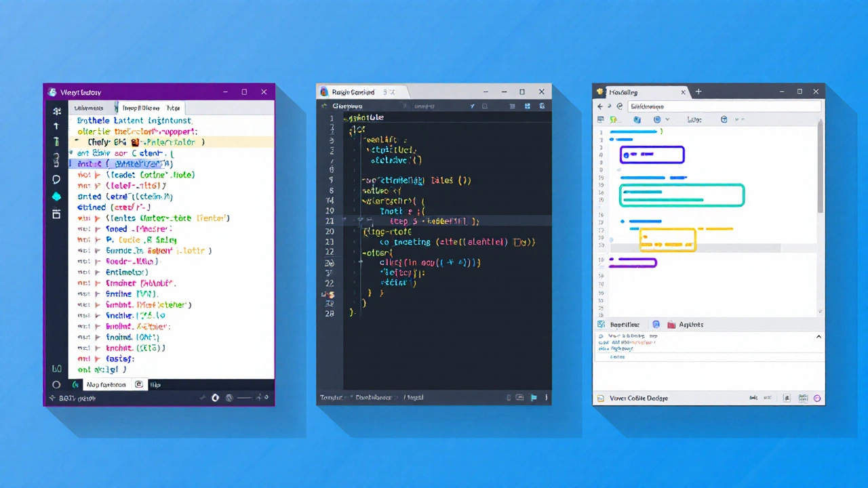Image resolution: width=868 pixels, height=488 pixels.
Task: Click the red folder icon in bottom panel tabs
Action: (x=671, y=325)
